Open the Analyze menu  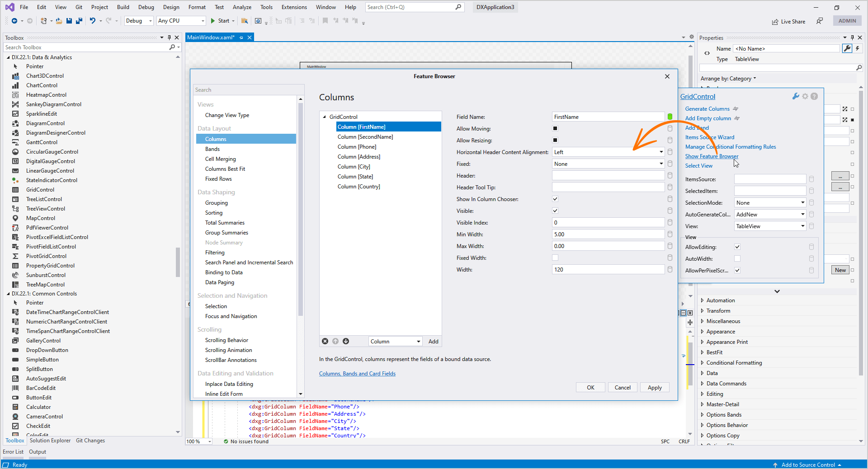(242, 7)
